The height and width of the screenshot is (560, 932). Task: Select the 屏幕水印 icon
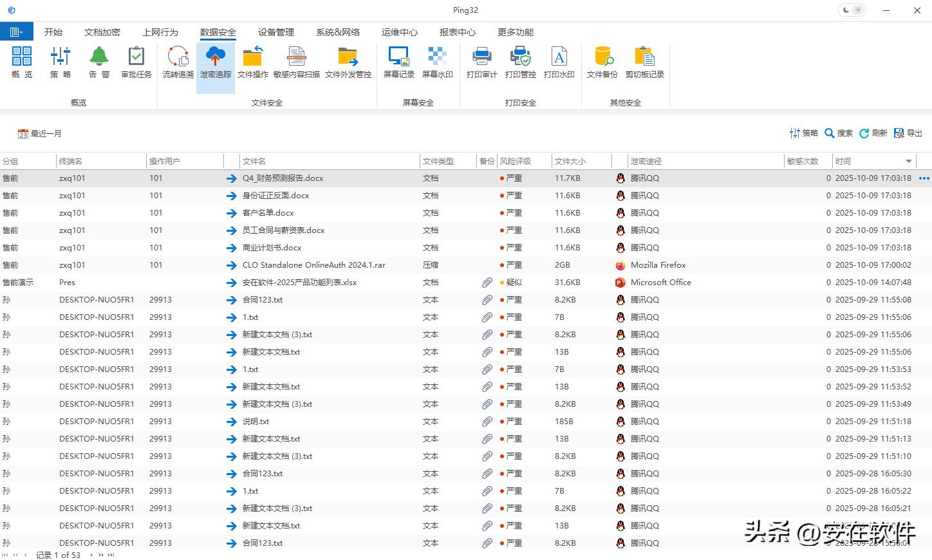(437, 62)
